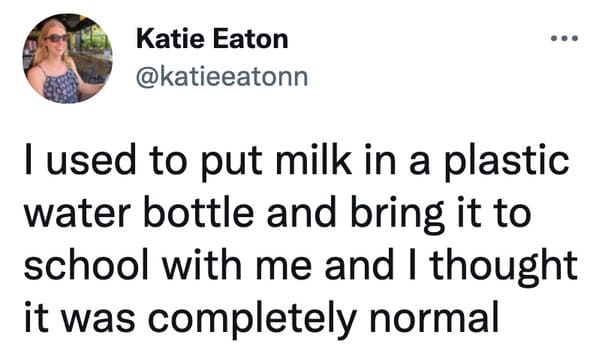Click the word "bring" in the tweet
The width and height of the screenshot is (599, 362).
(x=397, y=214)
